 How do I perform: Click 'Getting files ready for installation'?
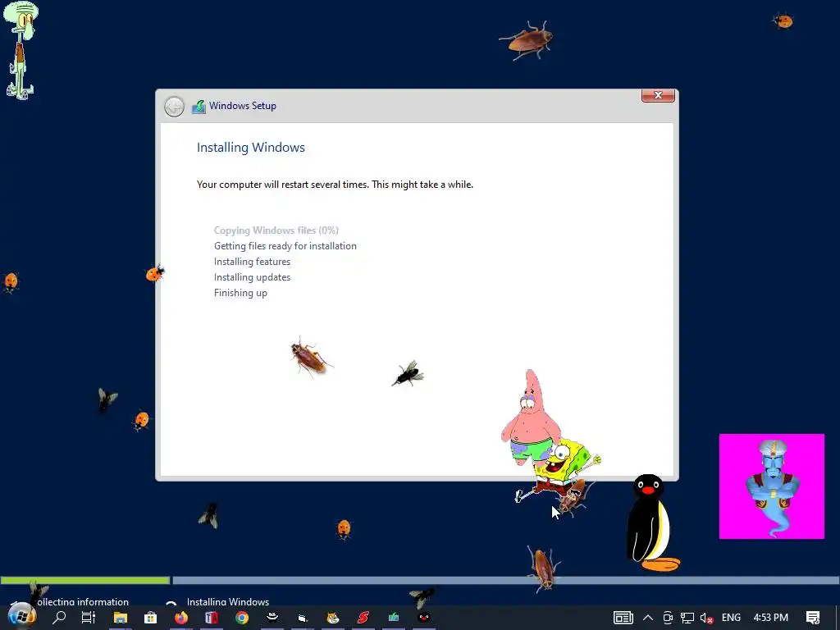coord(285,246)
